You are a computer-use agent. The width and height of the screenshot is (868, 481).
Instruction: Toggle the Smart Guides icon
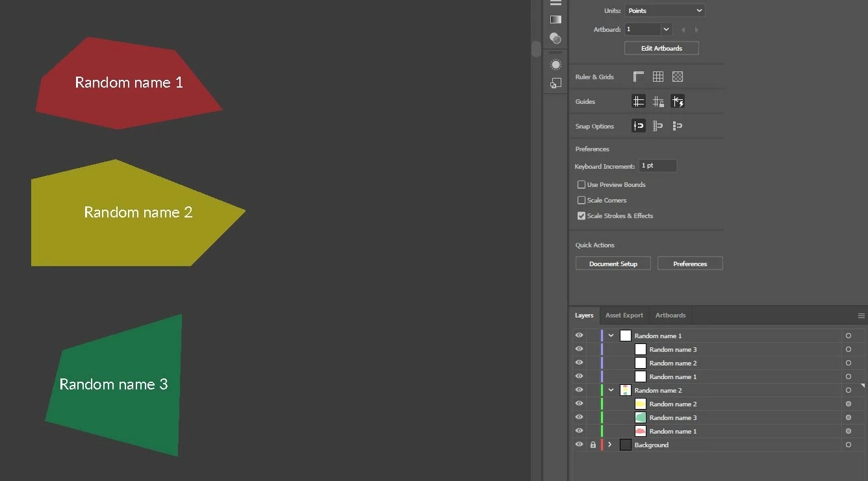click(x=678, y=101)
